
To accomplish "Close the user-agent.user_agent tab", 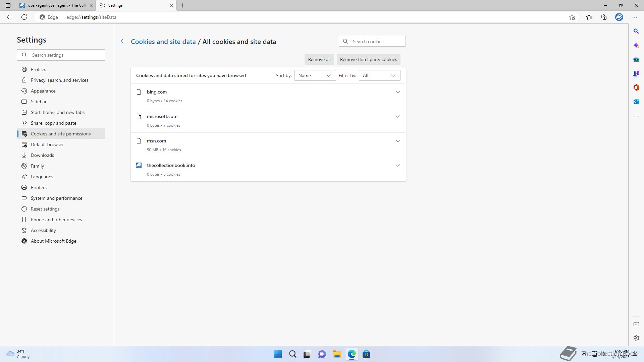I will [91, 5].
